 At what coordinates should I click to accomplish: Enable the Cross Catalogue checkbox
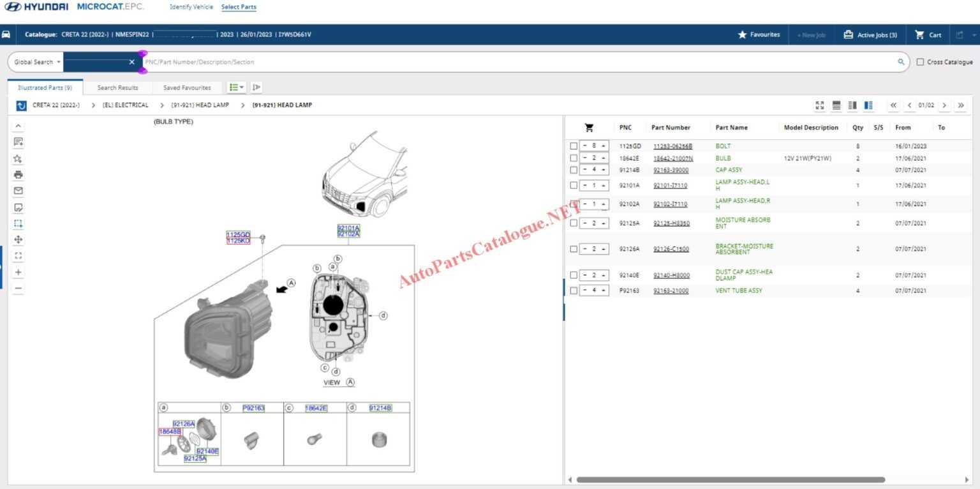(919, 62)
